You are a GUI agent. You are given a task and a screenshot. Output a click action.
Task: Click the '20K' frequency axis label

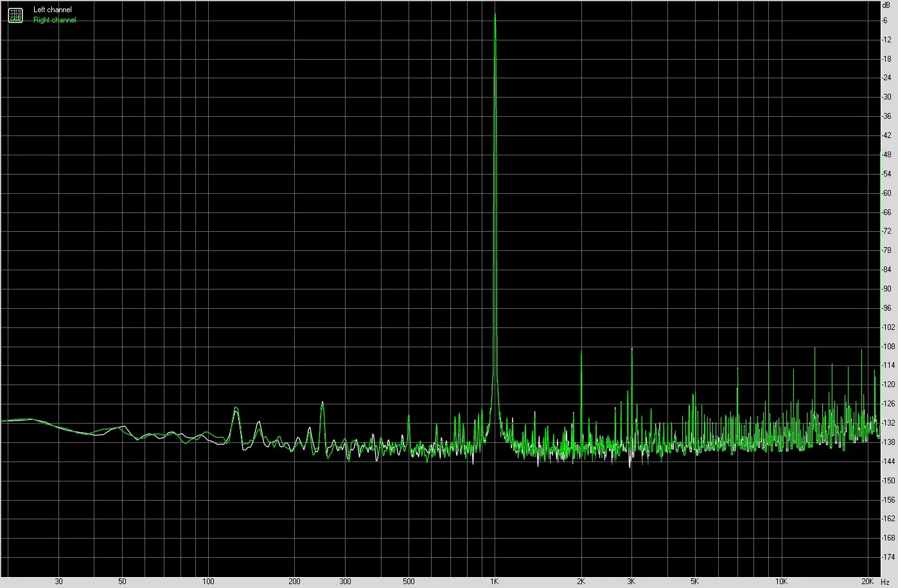tap(867, 582)
